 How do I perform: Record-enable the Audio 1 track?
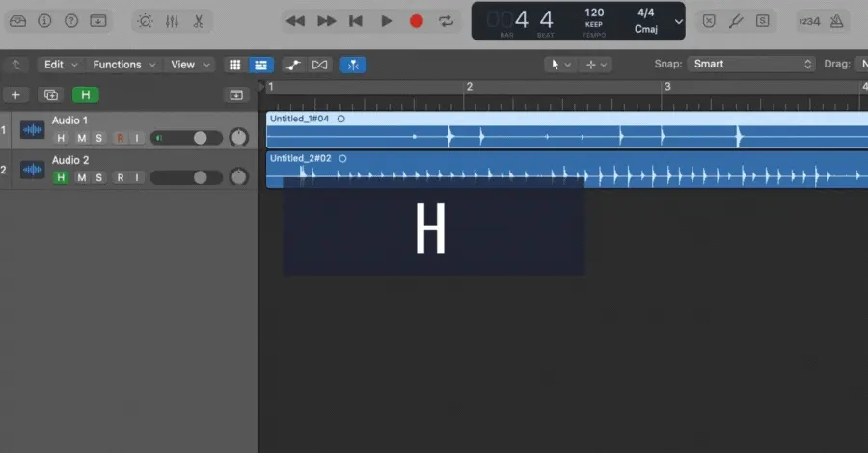121,138
